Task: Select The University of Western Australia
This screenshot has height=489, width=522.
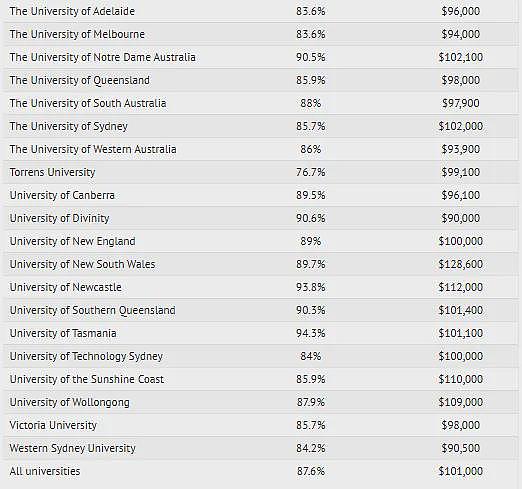Action: pyautogui.click(x=93, y=149)
